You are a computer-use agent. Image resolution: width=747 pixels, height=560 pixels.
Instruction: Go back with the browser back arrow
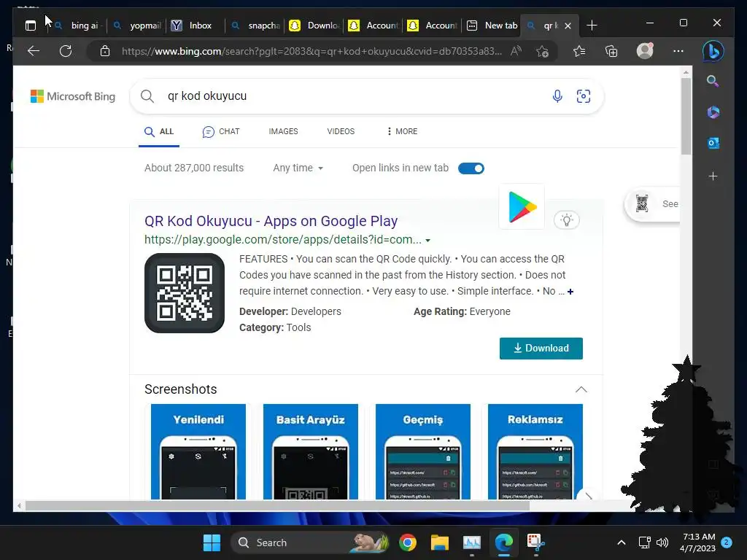click(x=34, y=51)
